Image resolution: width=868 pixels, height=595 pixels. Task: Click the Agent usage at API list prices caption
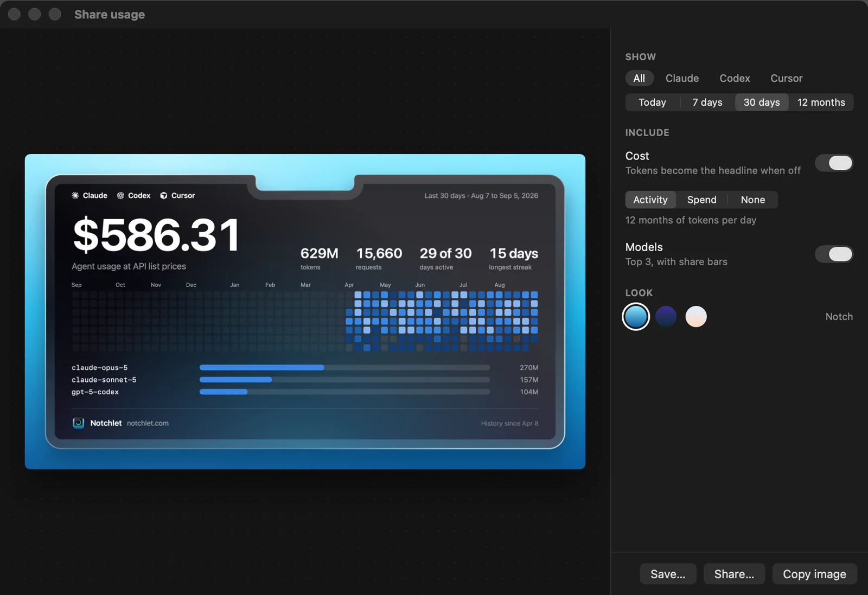coord(129,266)
